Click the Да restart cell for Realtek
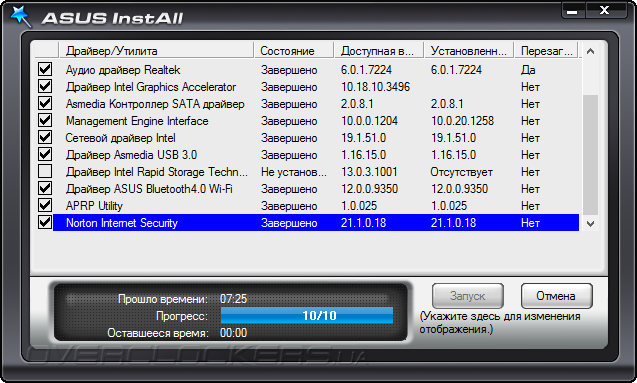The height and width of the screenshot is (383, 637). (x=528, y=70)
